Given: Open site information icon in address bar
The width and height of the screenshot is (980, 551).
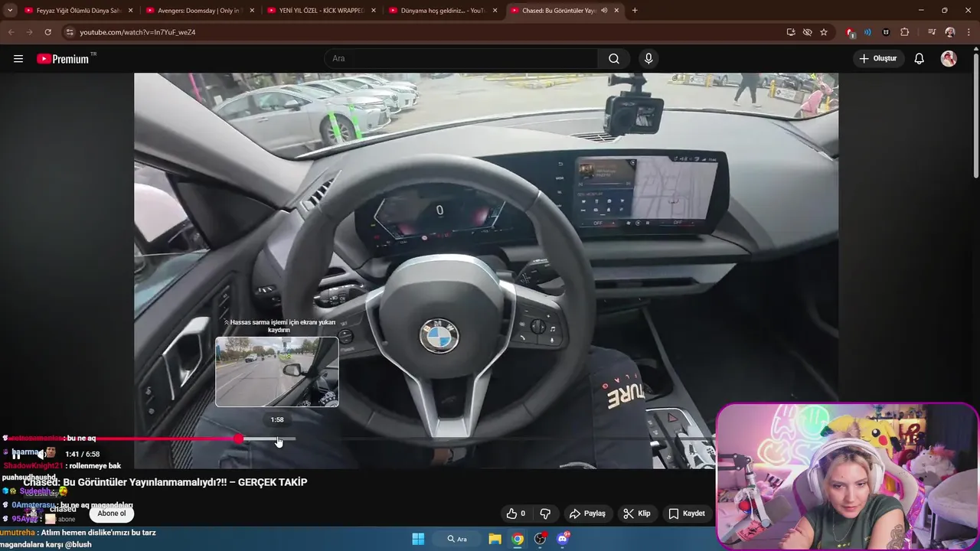Looking at the screenshot, I should (70, 32).
